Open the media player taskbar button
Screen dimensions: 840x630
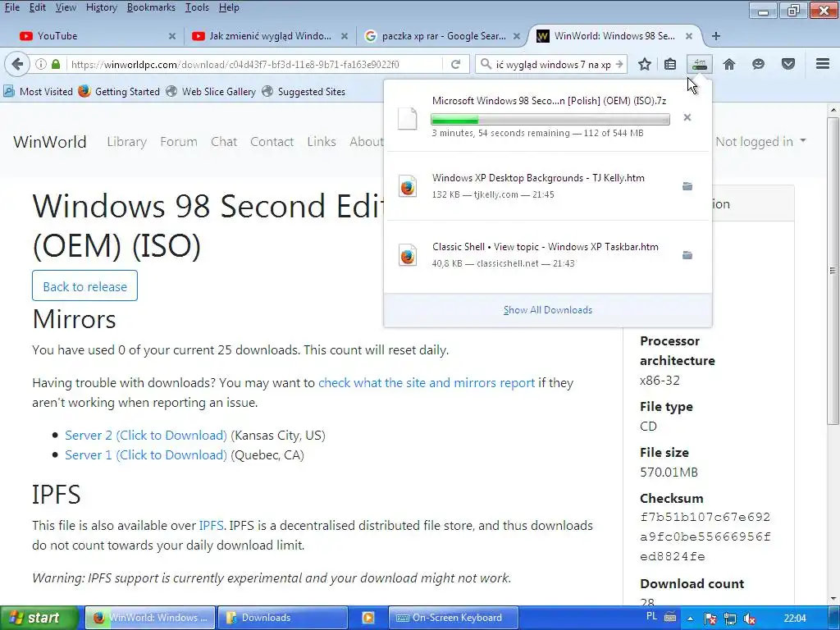click(x=368, y=618)
